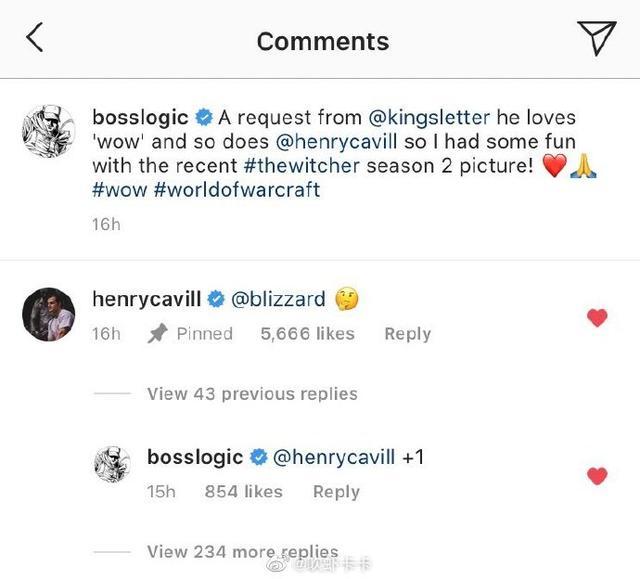Image resolution: width=640 pixels, height=579 pixels.
Task: Open henrycavill's profile avatar
Action: click(x=48, y=316)
